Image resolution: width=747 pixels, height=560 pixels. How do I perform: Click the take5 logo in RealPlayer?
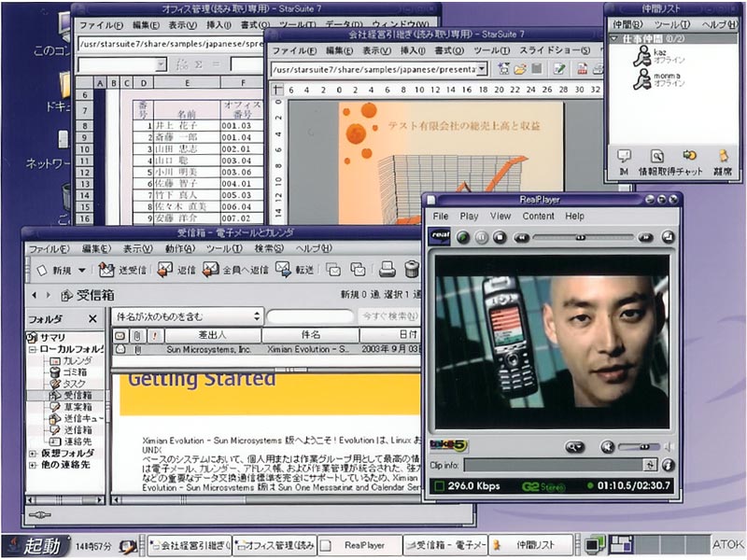449,446
